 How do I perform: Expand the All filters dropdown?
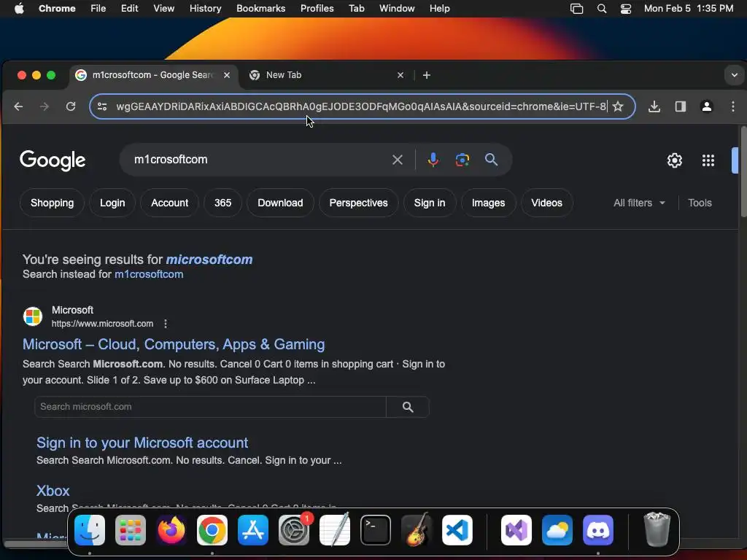[x=639, y=203]
